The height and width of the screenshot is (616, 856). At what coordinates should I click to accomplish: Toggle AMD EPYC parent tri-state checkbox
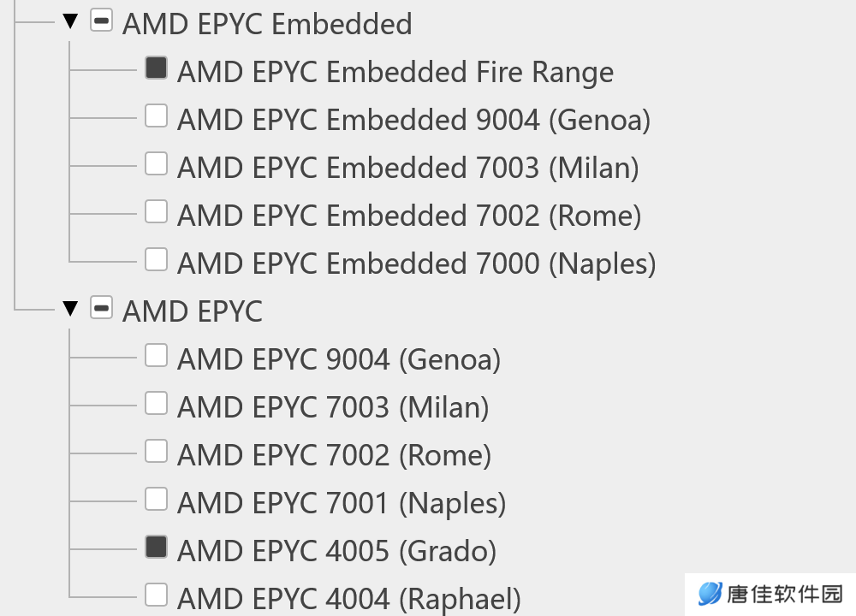(102, 307)
